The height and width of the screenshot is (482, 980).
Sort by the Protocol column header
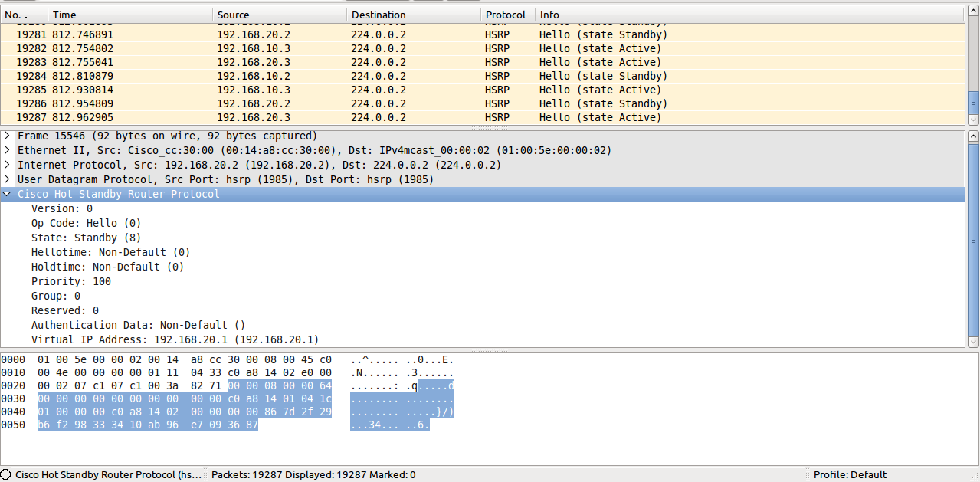pyautogui.click(x=507, y=15)
